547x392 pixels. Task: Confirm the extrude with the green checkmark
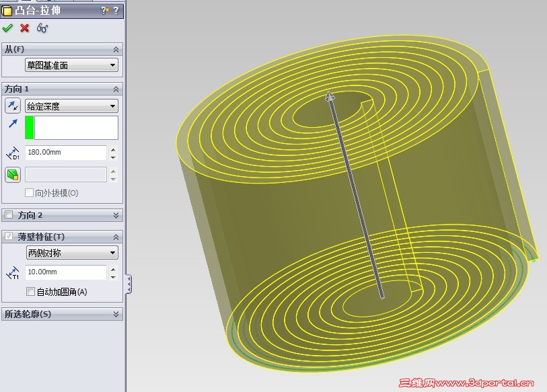coord(7,28)
